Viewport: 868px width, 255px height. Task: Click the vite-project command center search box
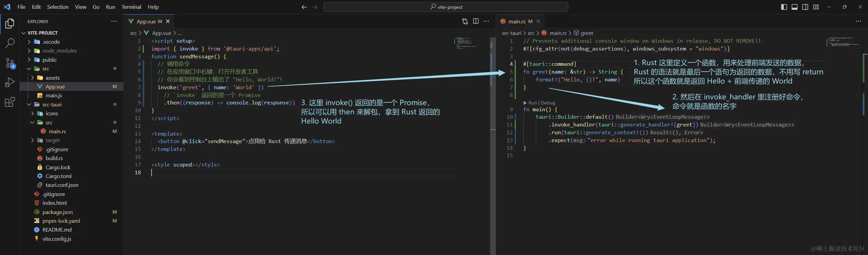pyautogui.click(x=446, y=7)
